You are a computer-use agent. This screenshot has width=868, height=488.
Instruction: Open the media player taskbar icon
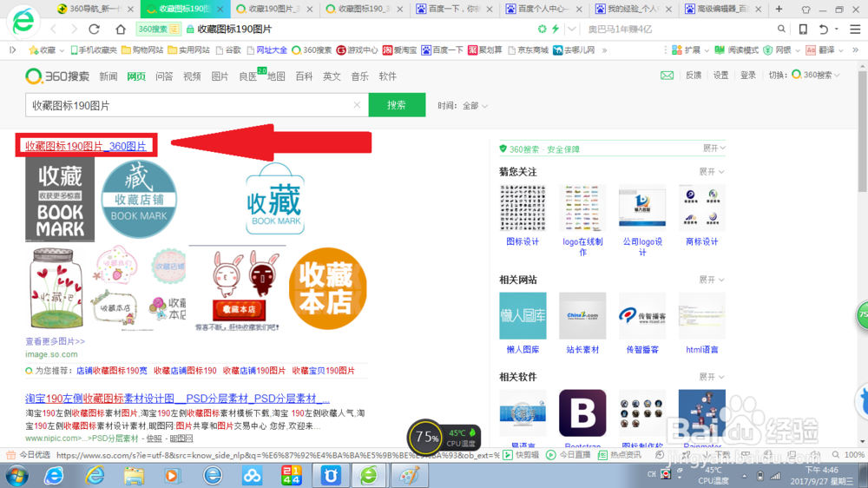tap(172, 476)
